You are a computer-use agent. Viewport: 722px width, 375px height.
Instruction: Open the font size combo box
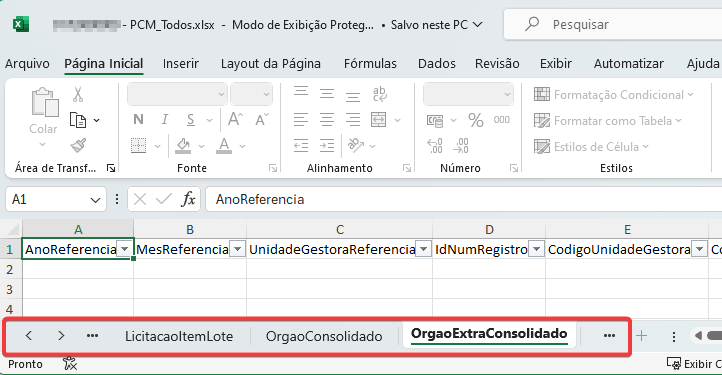coord(251,94)
